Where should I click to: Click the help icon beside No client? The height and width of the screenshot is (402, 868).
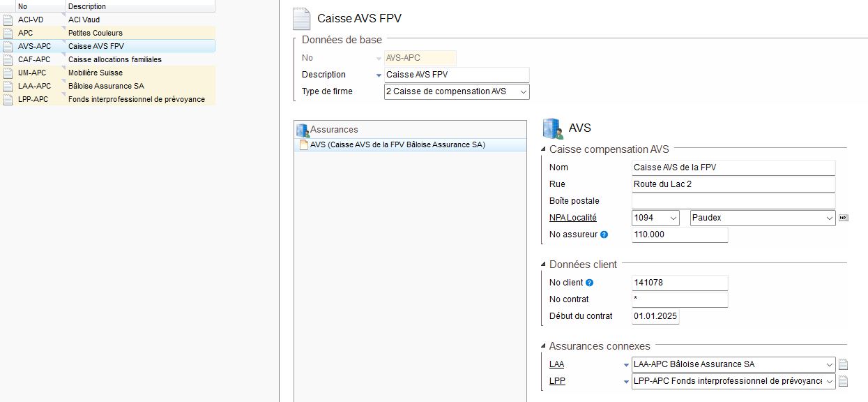pos(590,283)
